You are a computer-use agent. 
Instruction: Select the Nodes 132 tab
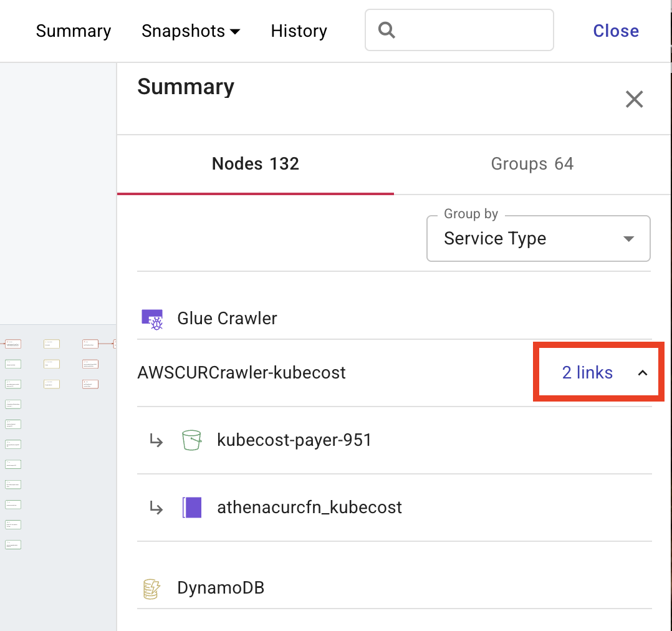(255, 163)
